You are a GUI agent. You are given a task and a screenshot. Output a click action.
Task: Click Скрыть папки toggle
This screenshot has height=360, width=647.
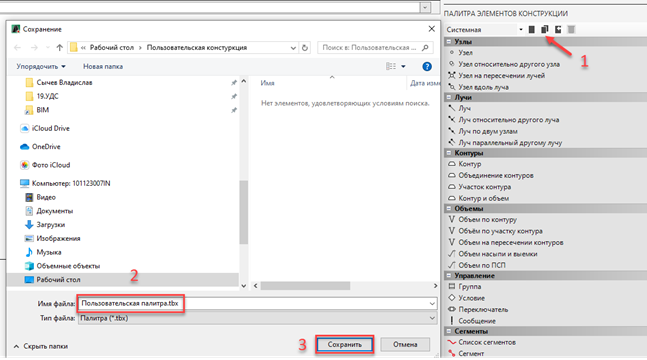[x=41, y=346]
